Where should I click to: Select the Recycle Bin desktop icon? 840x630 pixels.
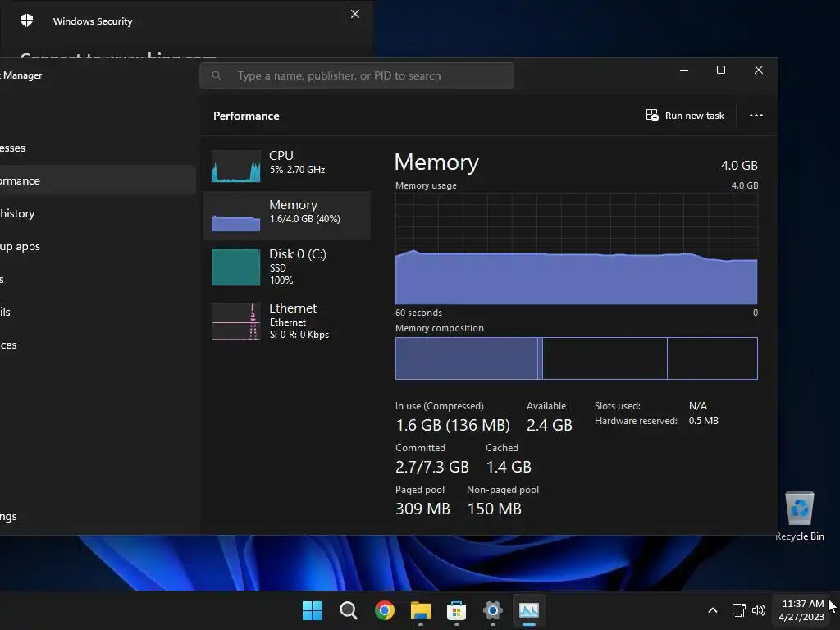pyautogui.click(x=800, y=516)
